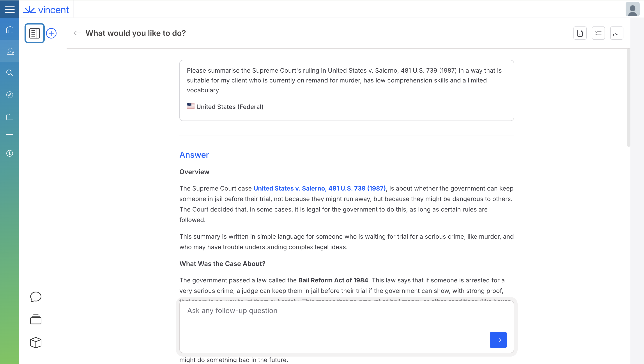The image size is (644, 364).
Task: Open the 3D cube icon
Action: click(35, 343)
